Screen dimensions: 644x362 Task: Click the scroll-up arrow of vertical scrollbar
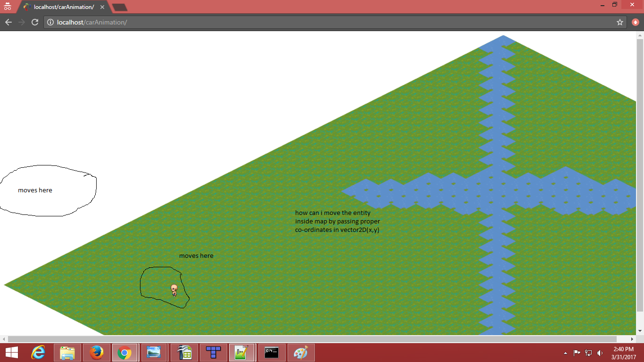pos(640,34)
